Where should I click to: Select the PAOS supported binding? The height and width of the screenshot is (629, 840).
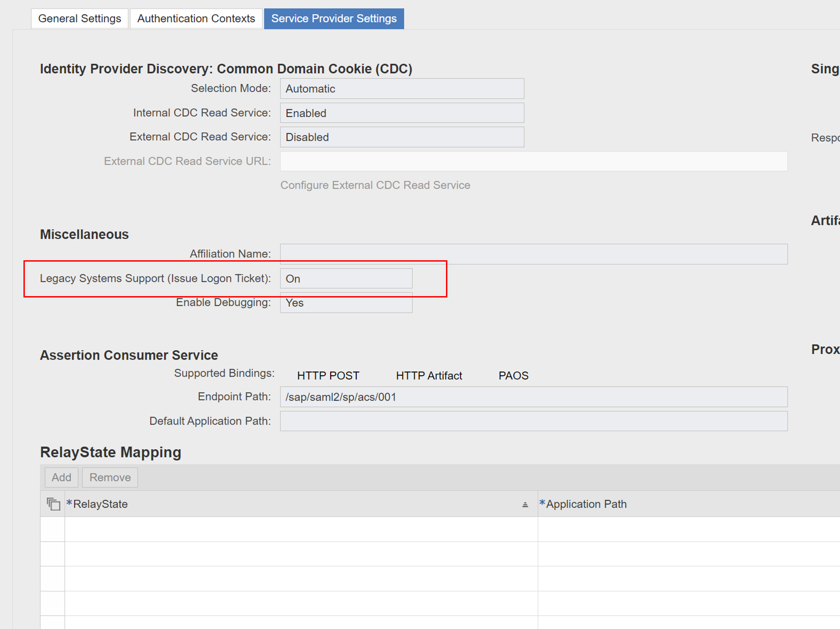point(513,375)
